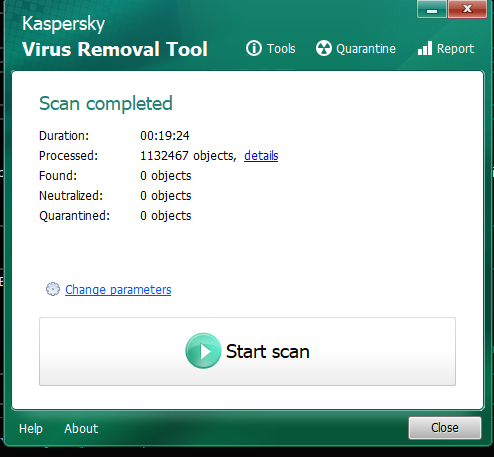Click the Kaspersky Virus Removal Tool title
The image size is (494, 457).
(115, 37)
